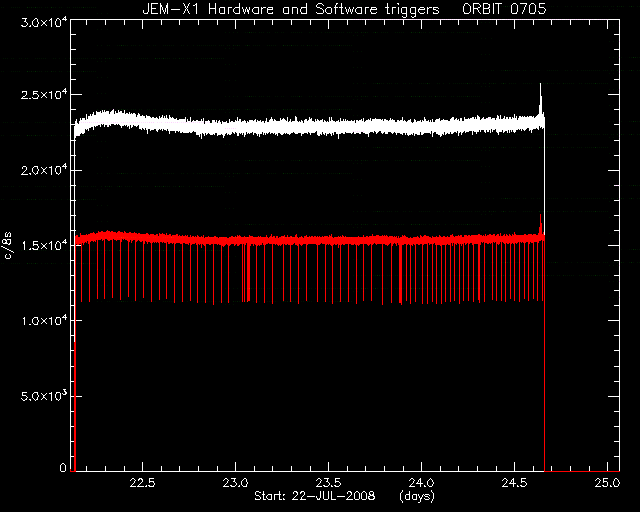Click the c/8s y-axis title

(x=8, y=246)
